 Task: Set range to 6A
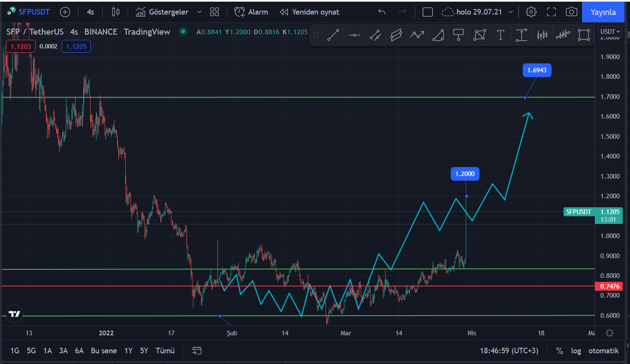79,350
